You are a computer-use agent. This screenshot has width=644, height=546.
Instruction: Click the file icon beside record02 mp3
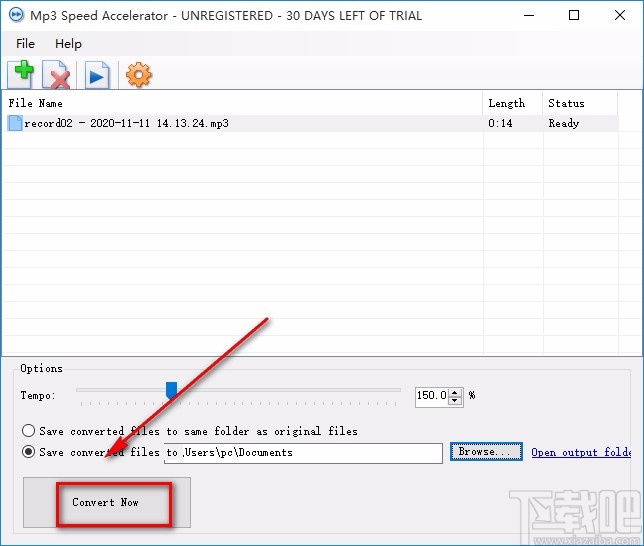pos(15,123)
